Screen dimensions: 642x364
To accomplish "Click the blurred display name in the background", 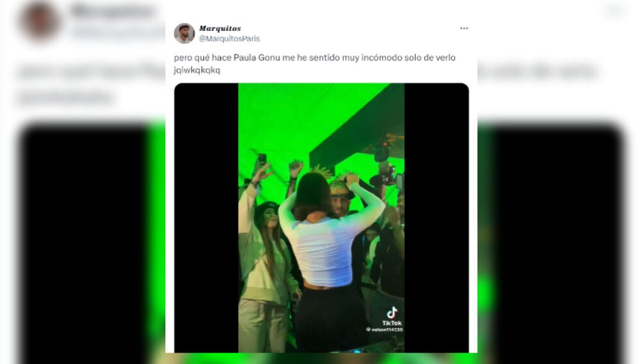I will 112,10.
